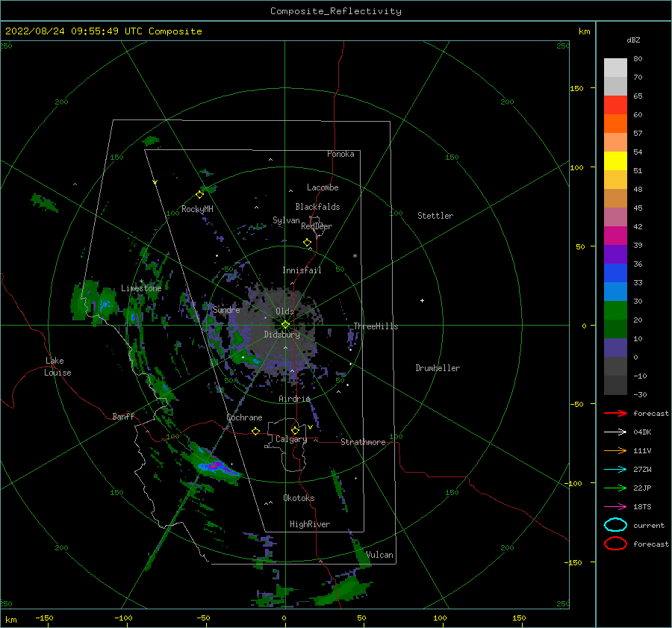Click the Composite_Reflectivity title
The height and width of the screenshot is (628, 672).
[x=336, y=11]
